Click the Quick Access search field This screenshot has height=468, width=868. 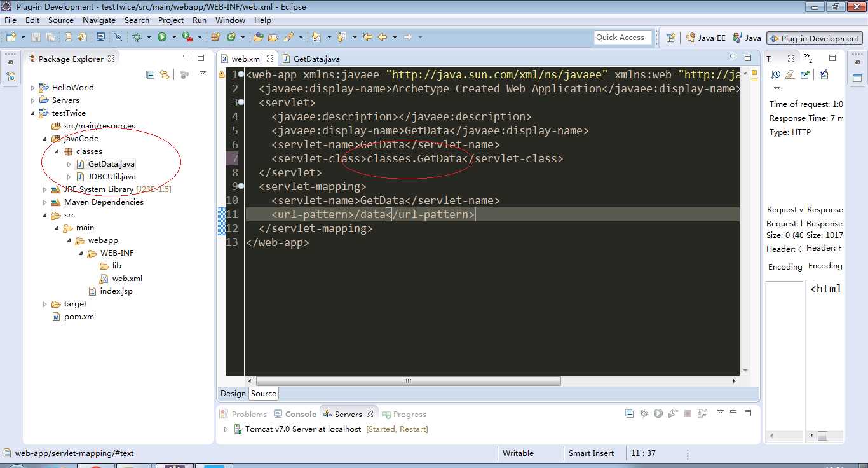pos(623,38)
